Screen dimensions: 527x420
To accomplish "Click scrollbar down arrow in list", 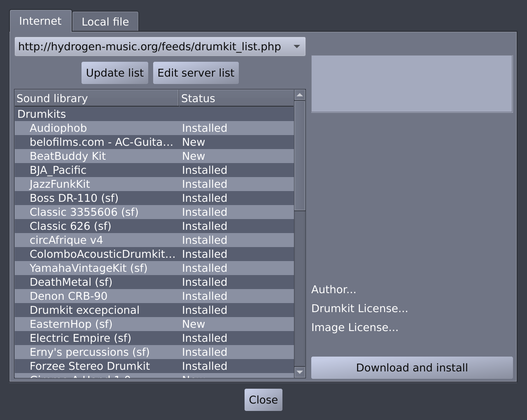I will point(300,372).
